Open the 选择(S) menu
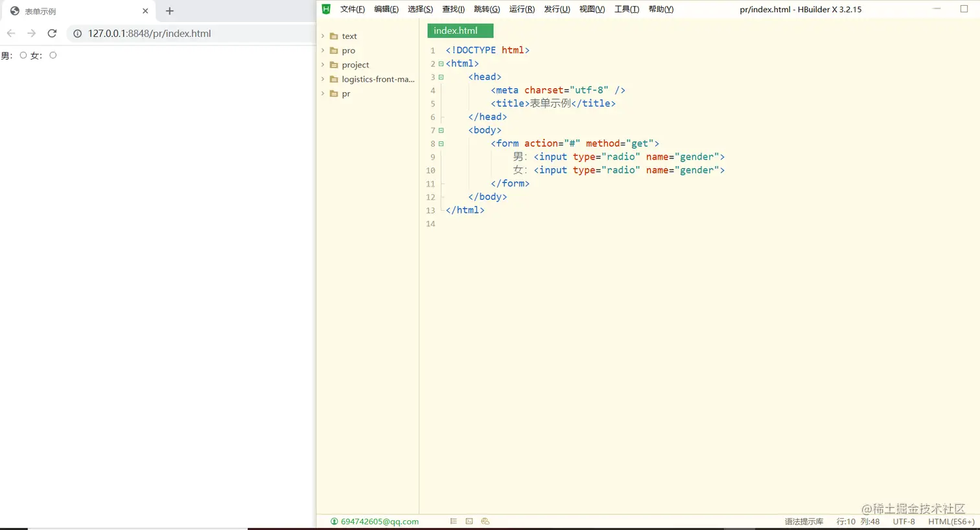Image resolution: width=980 pixels, height=530 pixels. point(420,9)
